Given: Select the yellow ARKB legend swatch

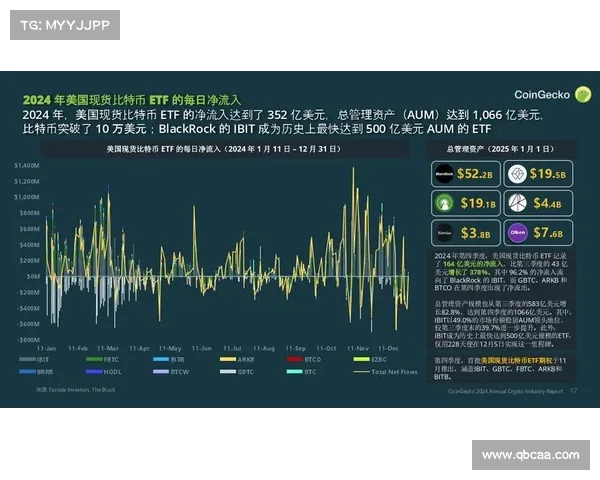Looking at the screenshot, I should tap(228, 359).
